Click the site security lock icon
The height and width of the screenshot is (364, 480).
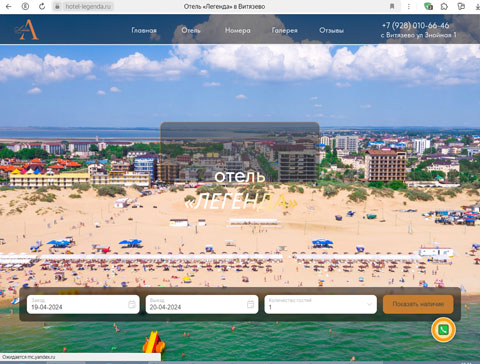57,6
